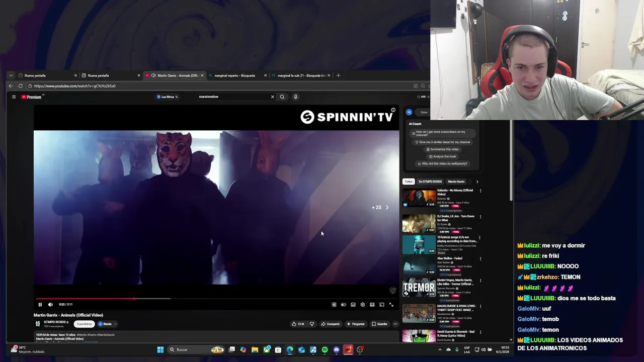Click 'Why did this video do well/poorly?'

tap(443, 163)
